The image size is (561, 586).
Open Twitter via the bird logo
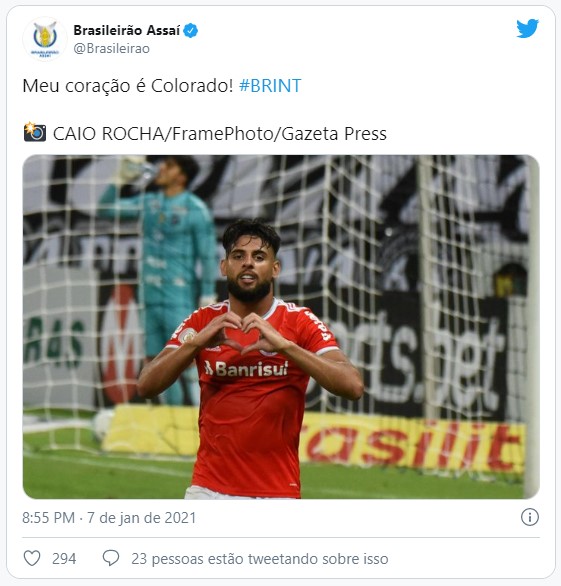527,28
